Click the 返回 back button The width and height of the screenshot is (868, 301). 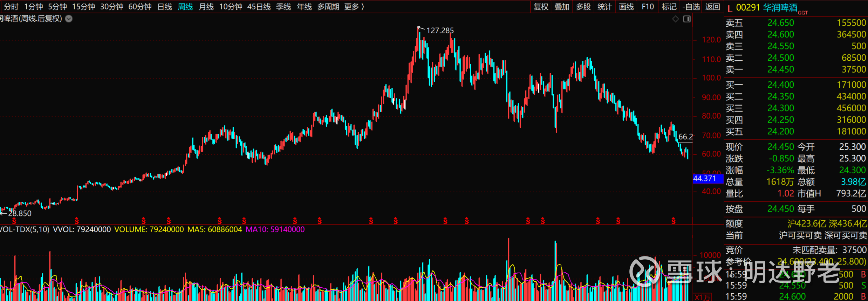(713, 7)
